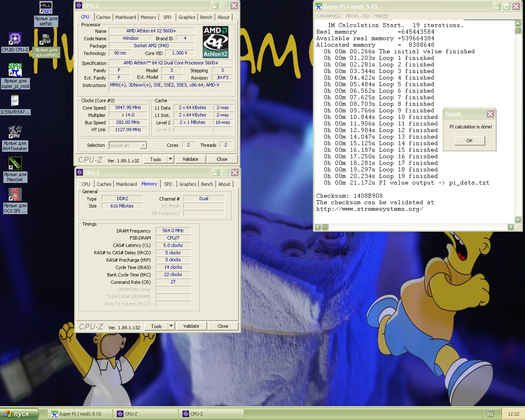
Task: Open the OCX SPI desktop shortcut
Action: coord(15,201)
